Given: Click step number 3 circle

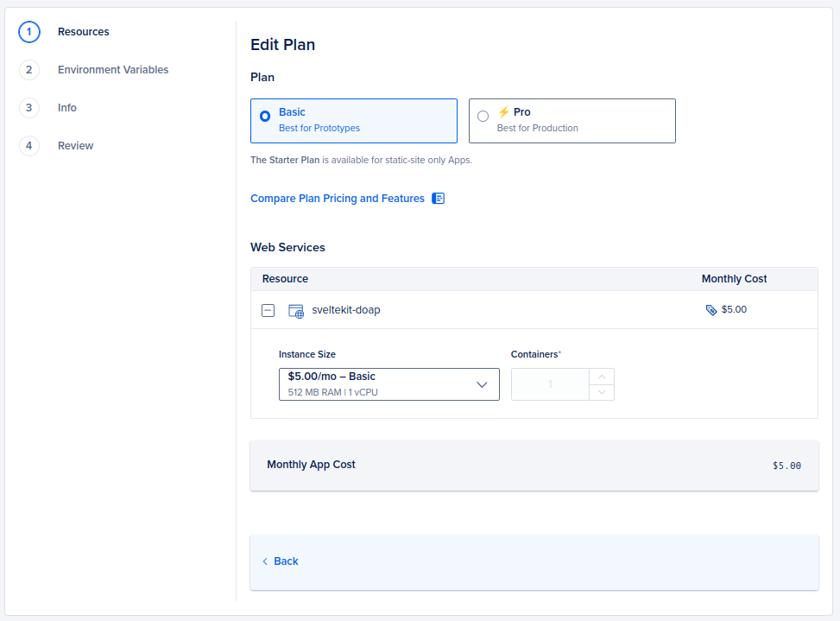Looking at the screenshot, I should [x=29, y=108].
